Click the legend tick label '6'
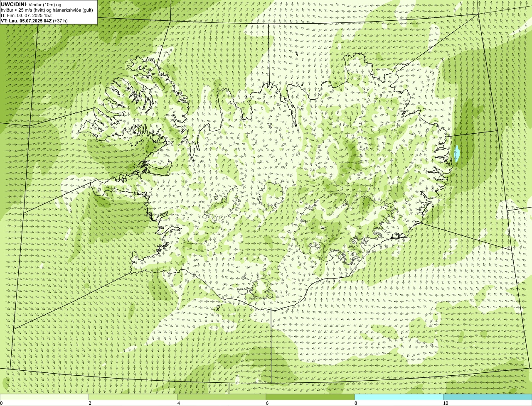Viewport: 532px width, 406px height. [267, 403]
